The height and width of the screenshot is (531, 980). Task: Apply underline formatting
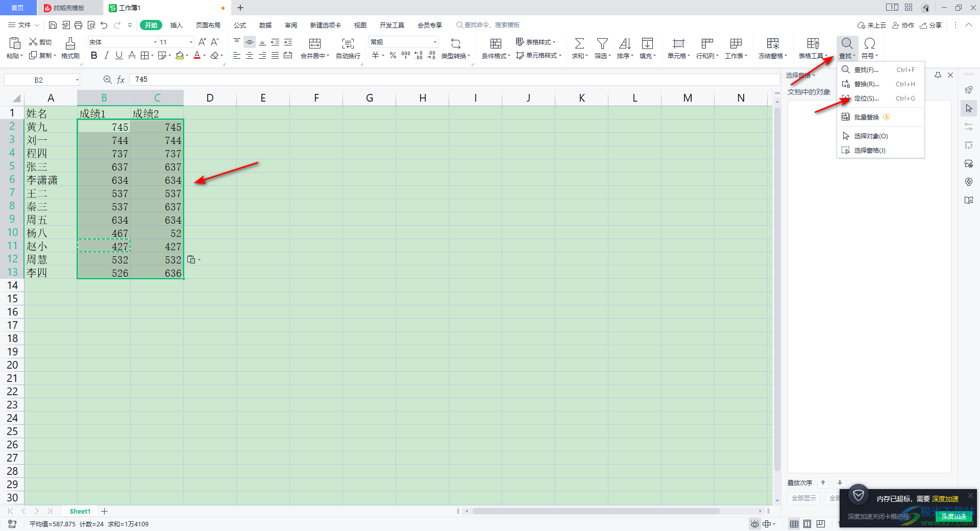click(x=119, y=55)
